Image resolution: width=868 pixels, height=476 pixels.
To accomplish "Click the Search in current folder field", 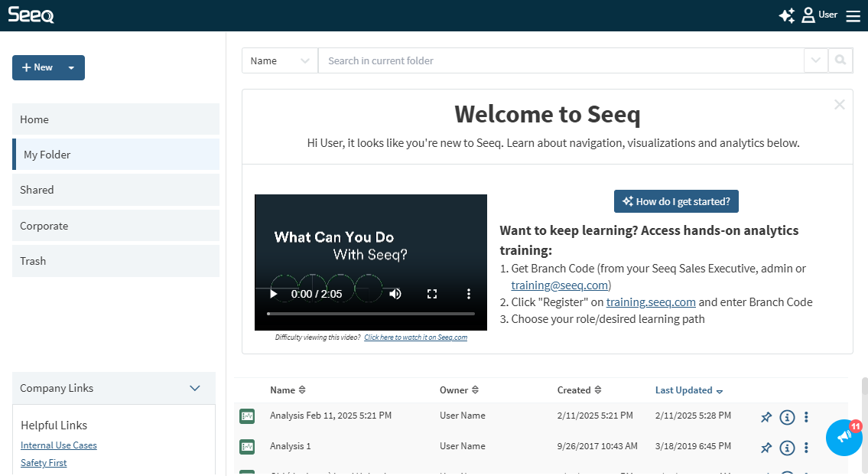I will (x=561, y=60).
